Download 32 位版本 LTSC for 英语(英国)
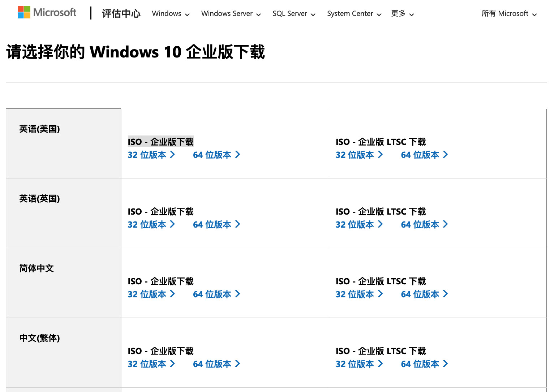This screenshot has height=392, width=550. pyautogui.click(x=360, y=224)
